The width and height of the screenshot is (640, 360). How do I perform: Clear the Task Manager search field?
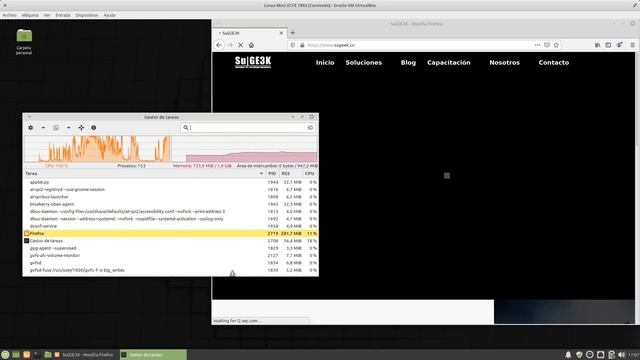click(x=310, y=128)
